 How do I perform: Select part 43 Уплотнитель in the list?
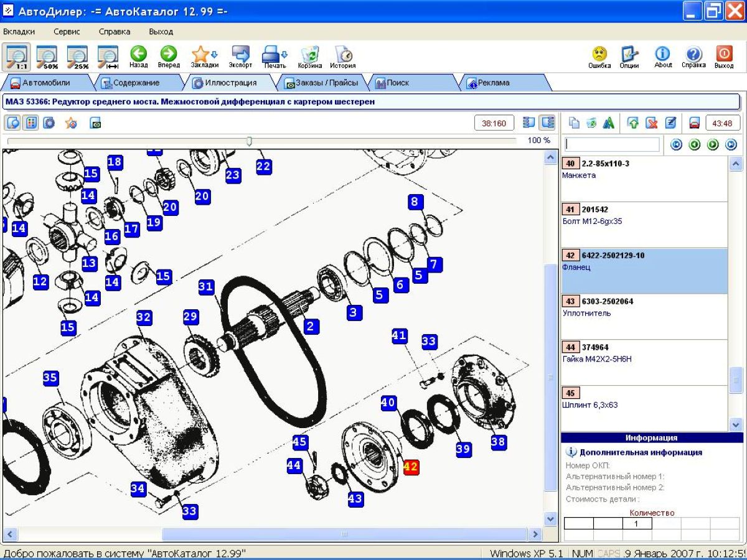pyautogui.click(x=644, y=317)
